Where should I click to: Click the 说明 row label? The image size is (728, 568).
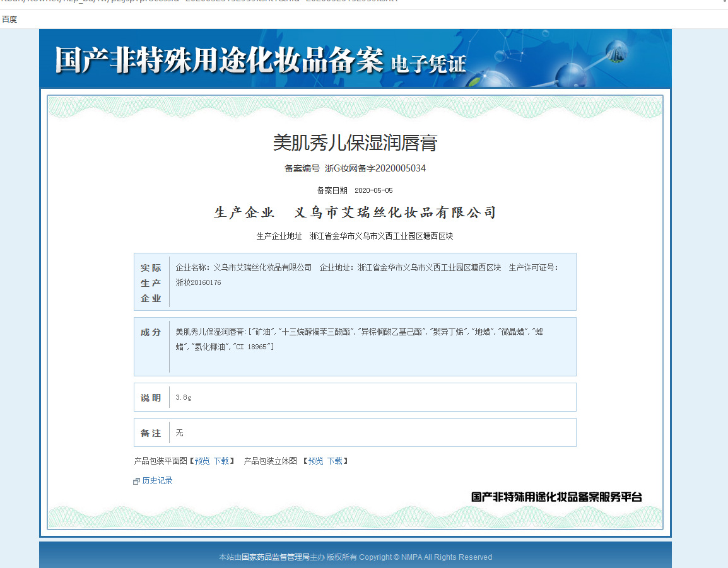coord(151,398)
